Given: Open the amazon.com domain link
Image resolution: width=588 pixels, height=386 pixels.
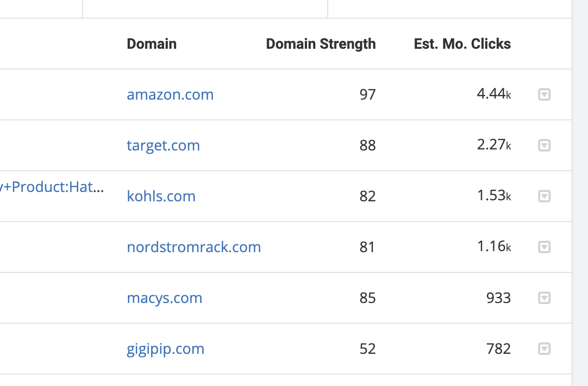Looking at the screenshot, I should pyautogui.click(x=170, y=94).
